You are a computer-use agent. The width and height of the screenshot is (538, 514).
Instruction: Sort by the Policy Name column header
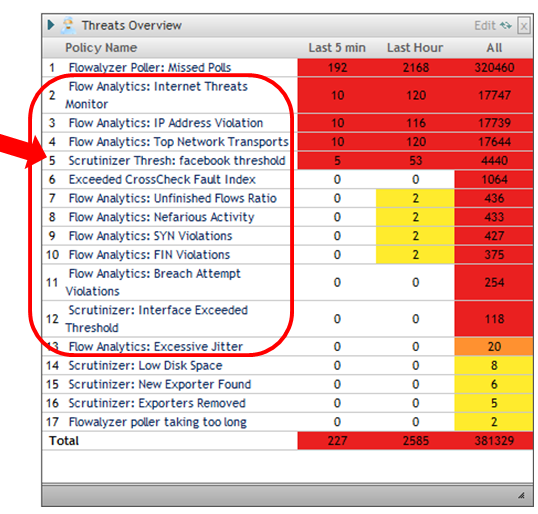pos(101,48)
